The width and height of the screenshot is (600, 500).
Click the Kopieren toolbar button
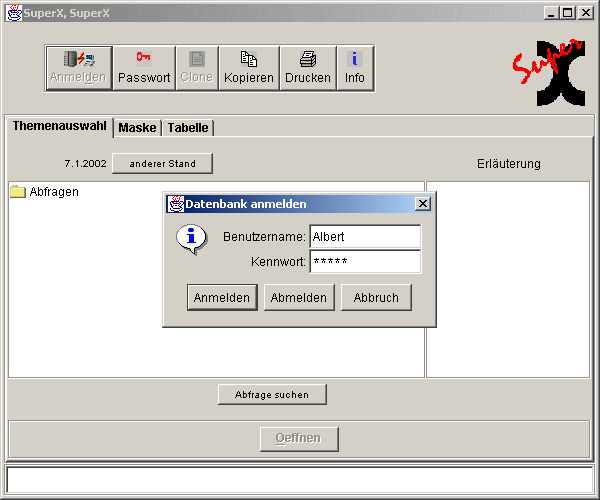[249, 68]
